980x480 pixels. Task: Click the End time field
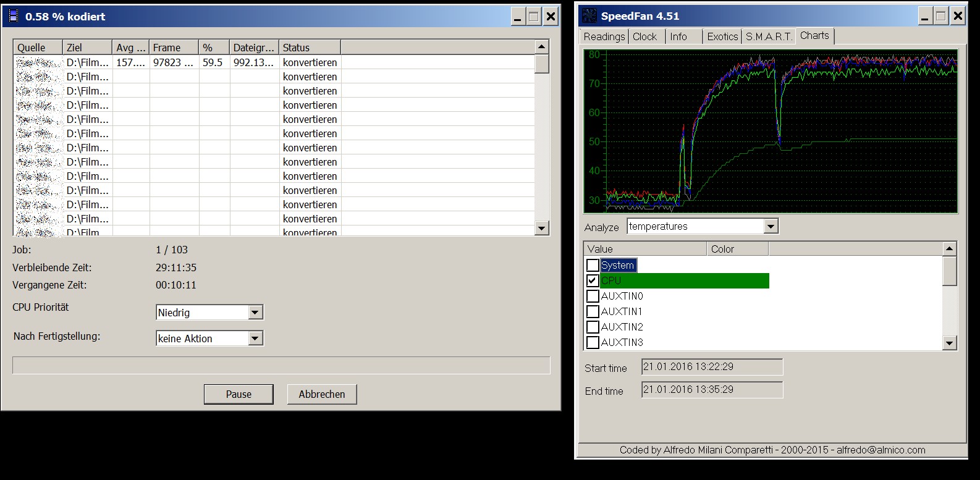712,390
